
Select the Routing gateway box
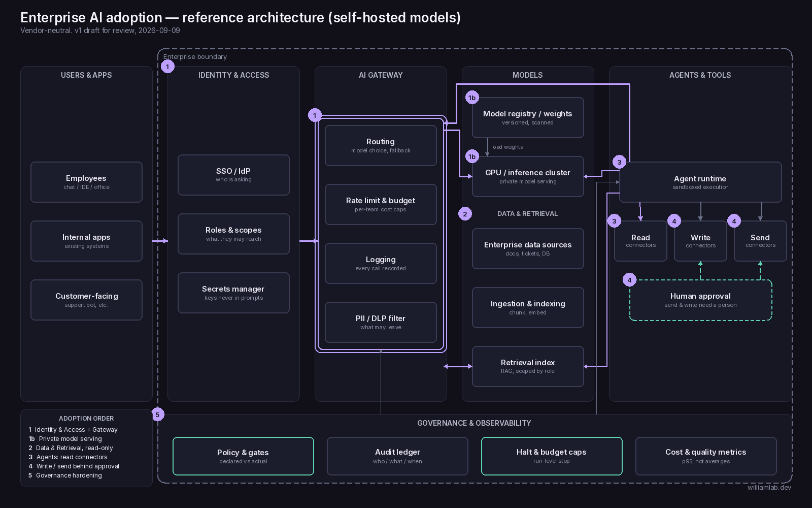point(381,145)
